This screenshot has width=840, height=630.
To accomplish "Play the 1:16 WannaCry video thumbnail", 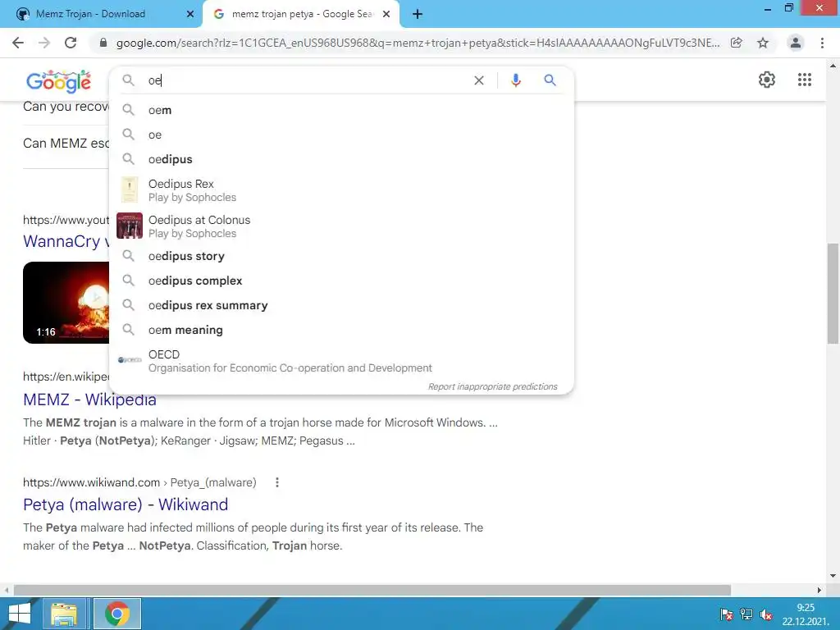I will (x=66, y=303).
